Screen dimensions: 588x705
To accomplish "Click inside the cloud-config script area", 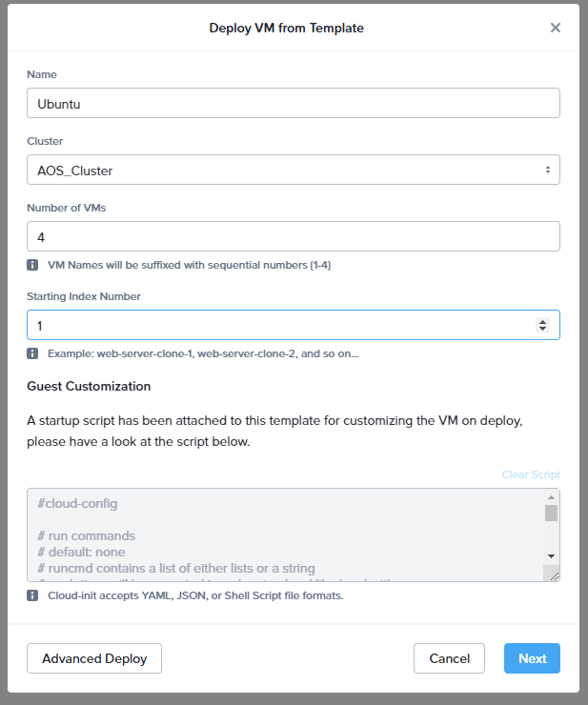I will pyautogui.click(x=286, y=535).
